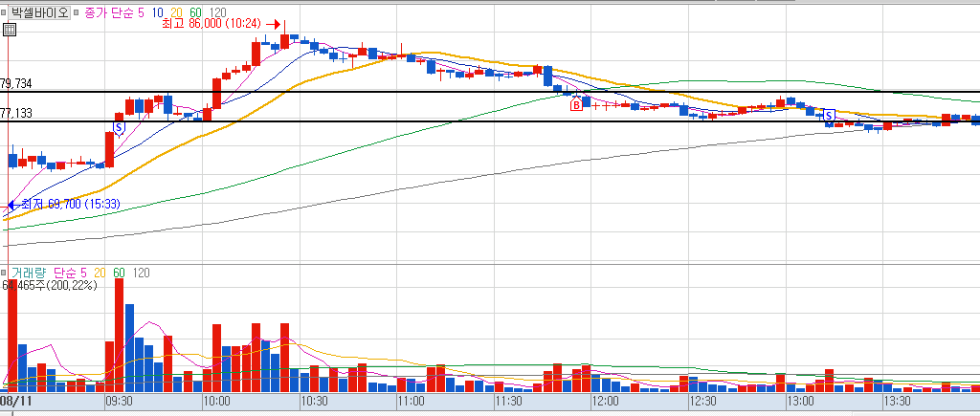980x416 pixels.
Task: Select the S sell marker near 13:15
Action: [x=830, y=116]
